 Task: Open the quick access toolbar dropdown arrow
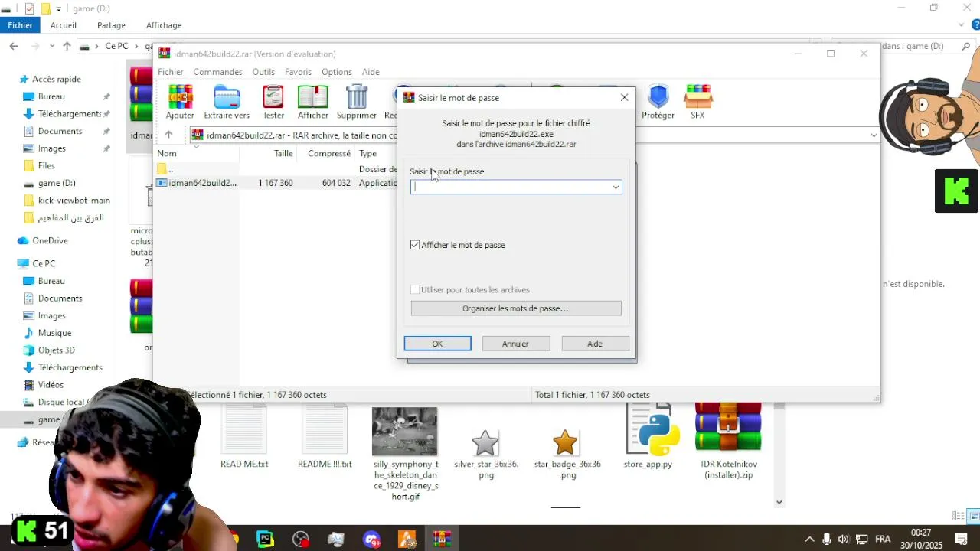[58, 8]
